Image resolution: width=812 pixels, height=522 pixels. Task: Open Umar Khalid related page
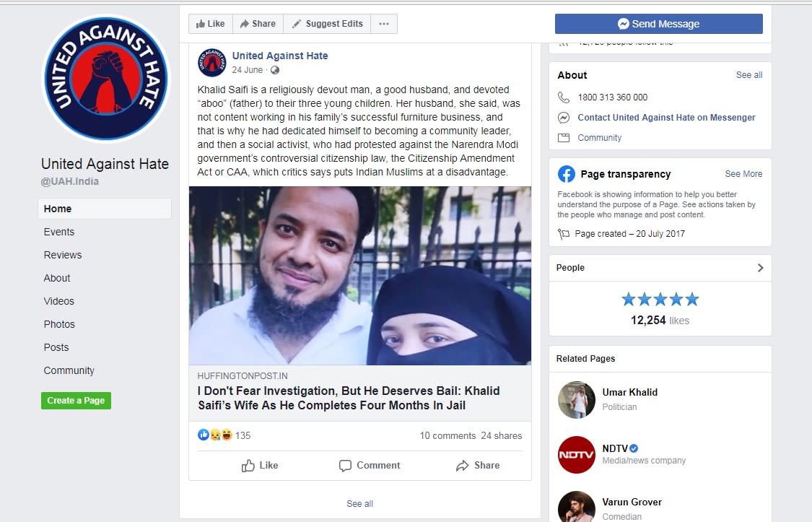pos(629,393)
